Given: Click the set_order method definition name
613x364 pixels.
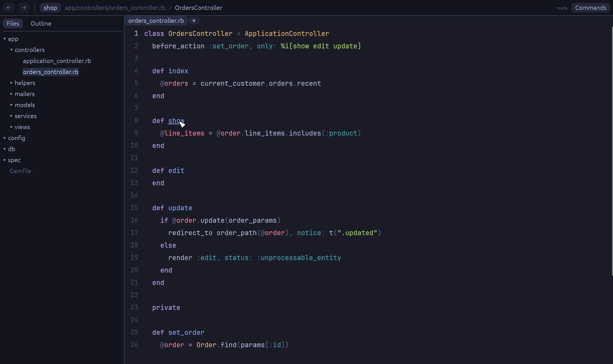Looking at the screenshot, I should click(186, 333).
